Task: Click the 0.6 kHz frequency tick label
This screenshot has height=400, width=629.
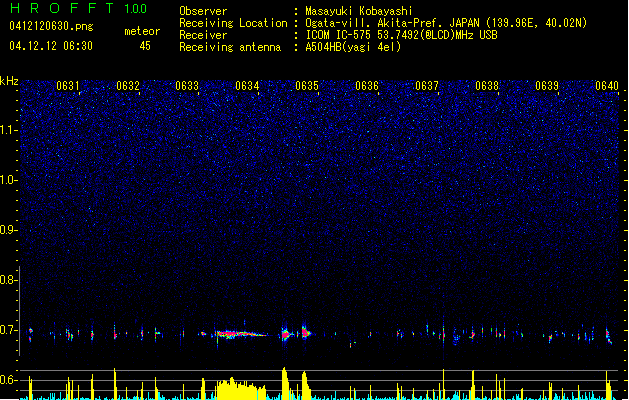Action: [8, 380]
